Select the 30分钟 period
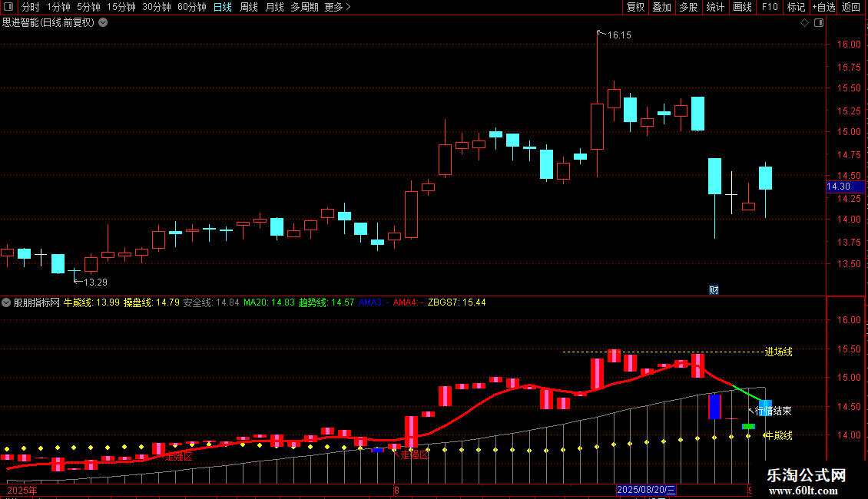 [x=157, y=7]
